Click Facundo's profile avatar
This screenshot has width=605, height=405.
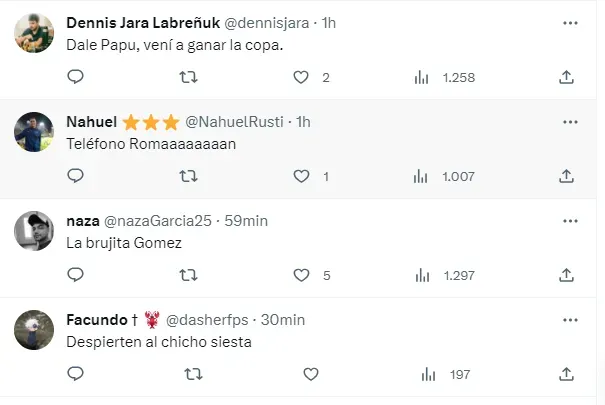(34, 330)
